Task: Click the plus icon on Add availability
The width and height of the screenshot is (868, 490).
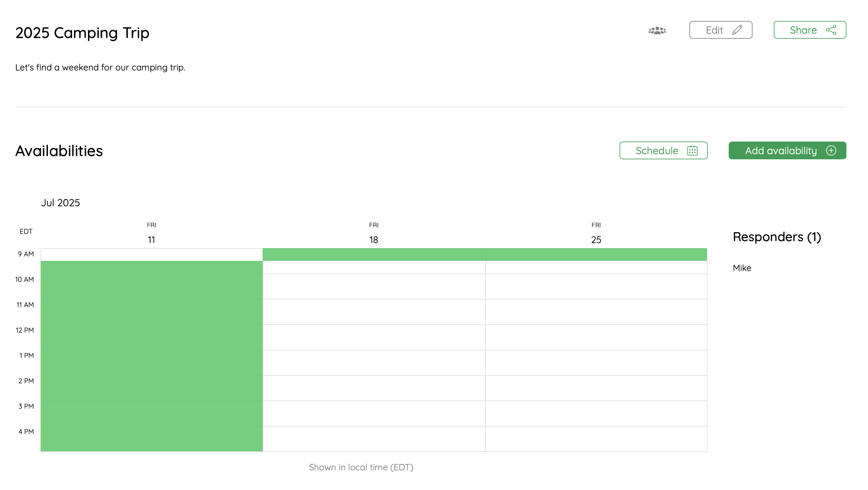Action: [x=832, y=151]
